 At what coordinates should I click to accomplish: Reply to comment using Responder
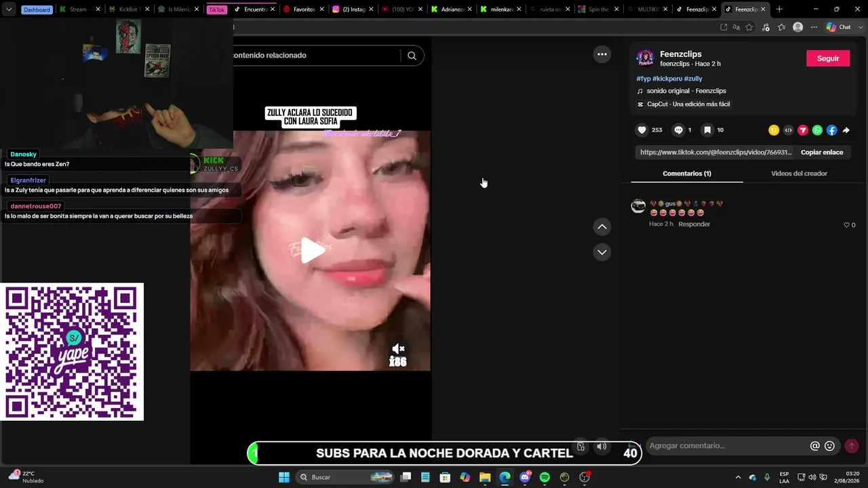click(694, 224)
